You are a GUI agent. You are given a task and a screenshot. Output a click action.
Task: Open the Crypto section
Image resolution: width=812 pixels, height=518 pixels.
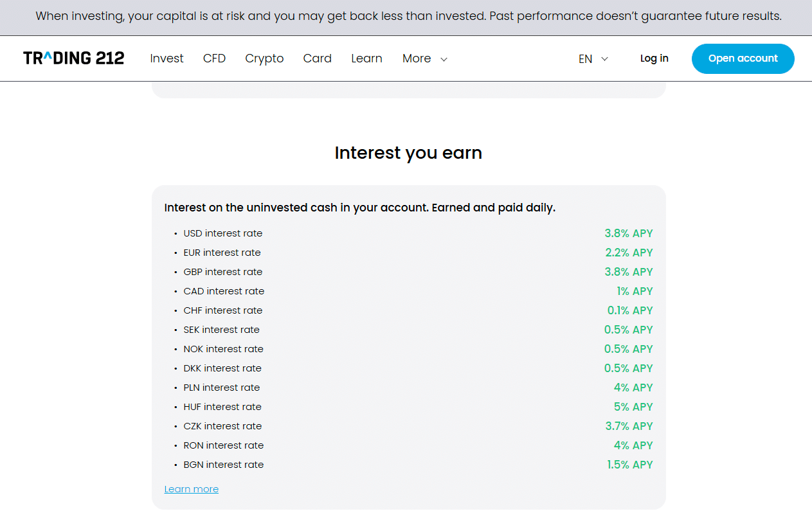264,58
